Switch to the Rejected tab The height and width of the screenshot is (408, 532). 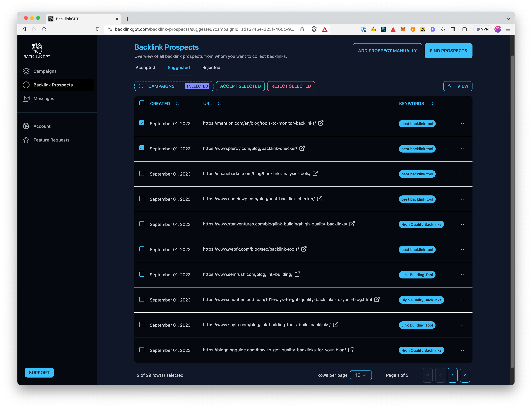click(x=211, y=67)
